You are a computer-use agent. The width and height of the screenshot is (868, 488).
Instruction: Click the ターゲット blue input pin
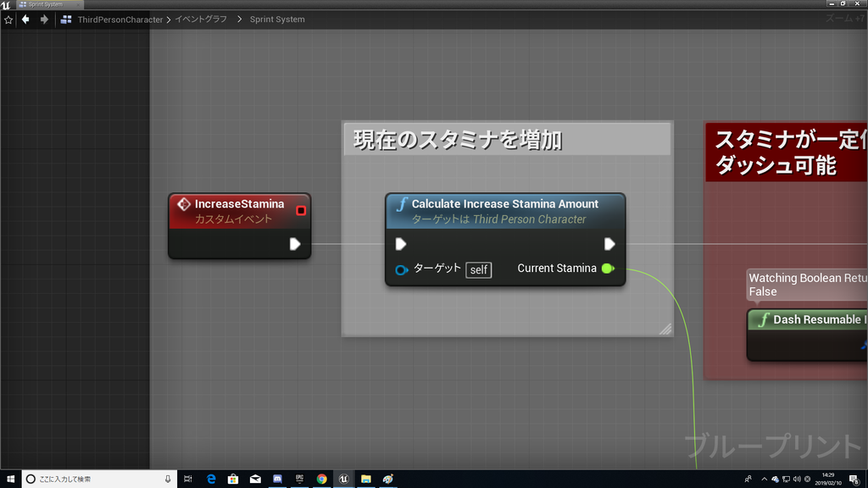(403, 269)
